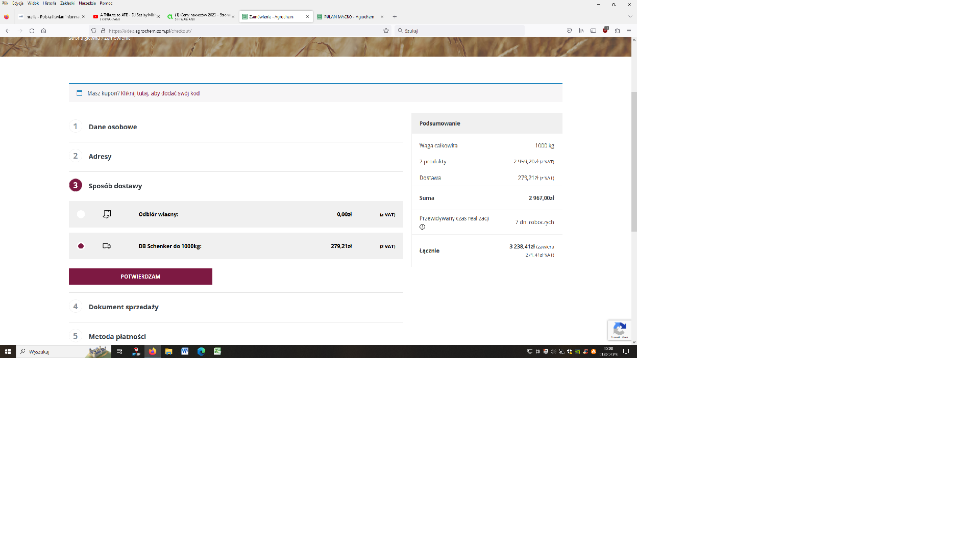The width and height of the screenshot is (980, 551).
Task: Expand the Dane osobowe step
Action: coord(113,127)
